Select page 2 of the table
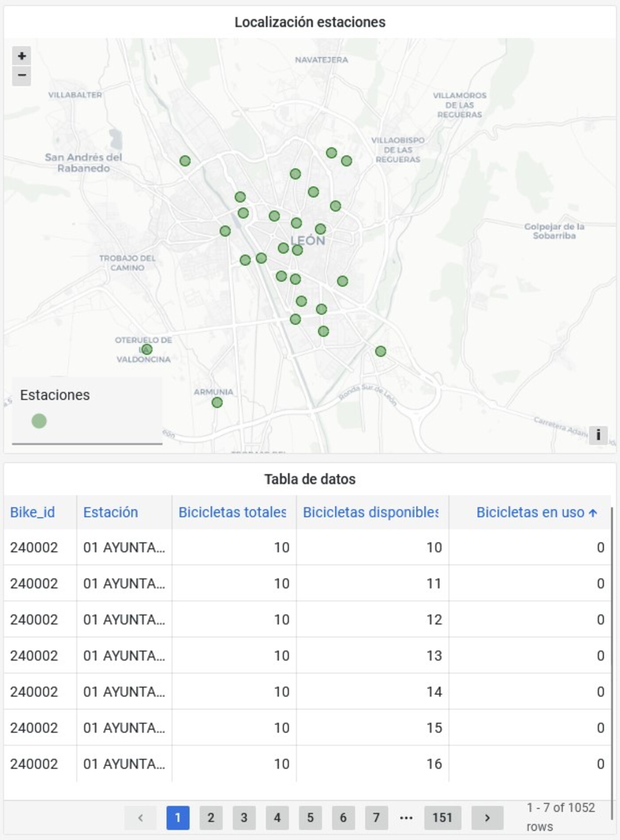The height and width of the screenshot is (840, 620). click(211, 817)
